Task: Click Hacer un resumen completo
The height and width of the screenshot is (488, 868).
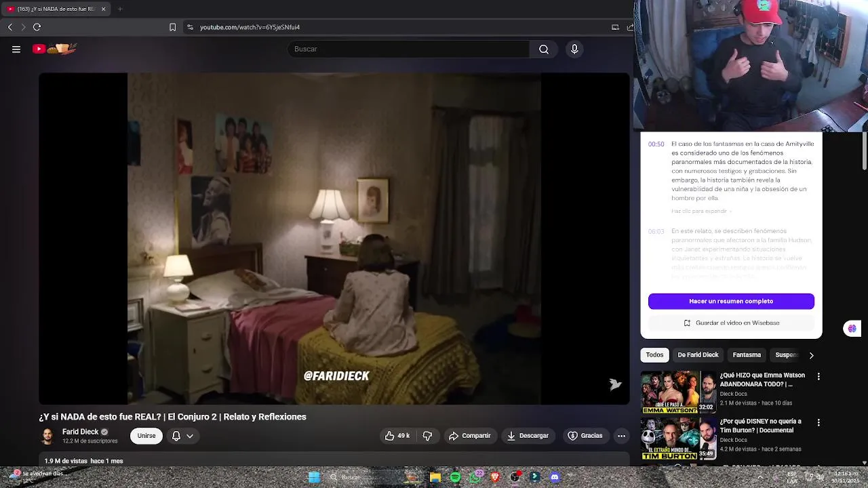Action: [x=731, y=301]
